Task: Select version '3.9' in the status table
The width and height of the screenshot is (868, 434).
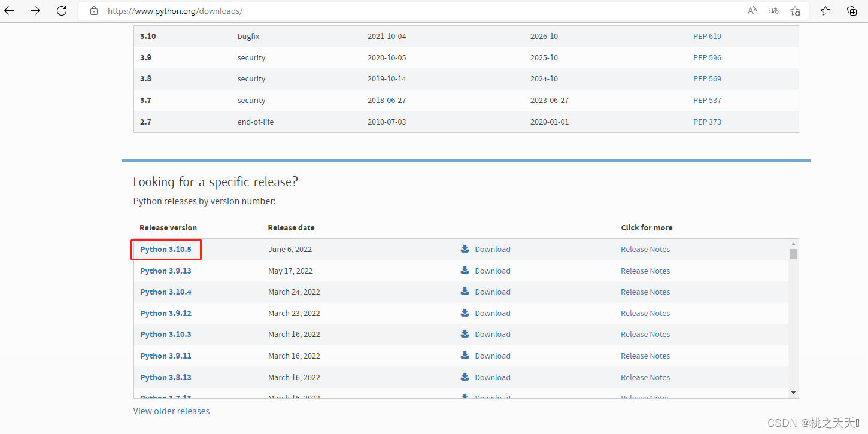Action: point(145,57)
